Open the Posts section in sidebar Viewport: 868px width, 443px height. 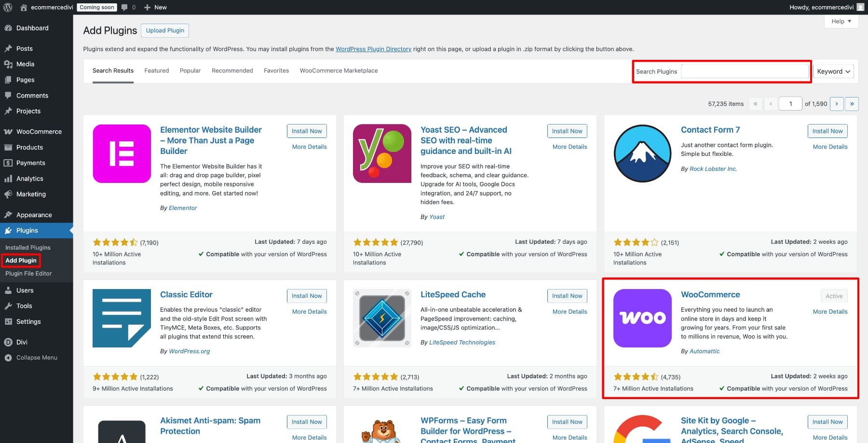tap(26, 48)
